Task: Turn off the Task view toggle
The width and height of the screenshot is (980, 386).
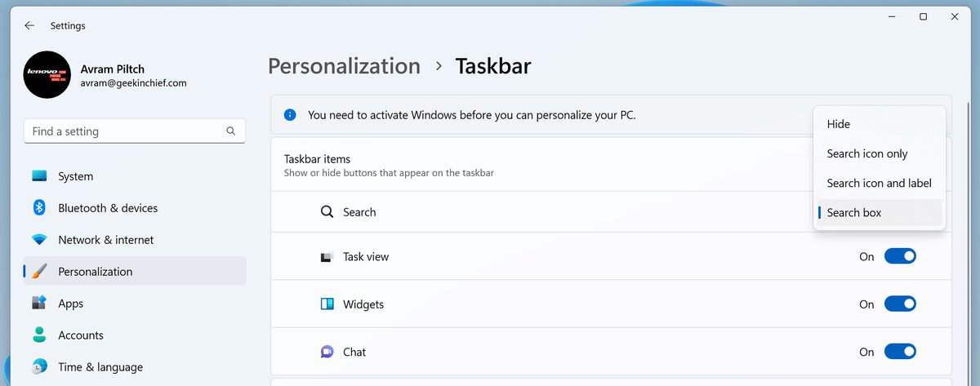Action: 900,257
